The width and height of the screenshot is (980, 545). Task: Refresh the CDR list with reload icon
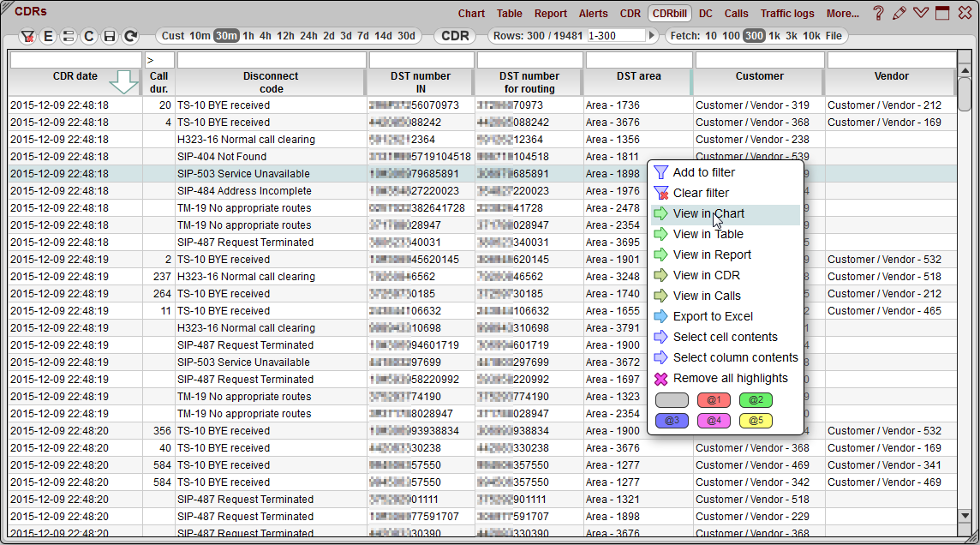coord(130,37)
